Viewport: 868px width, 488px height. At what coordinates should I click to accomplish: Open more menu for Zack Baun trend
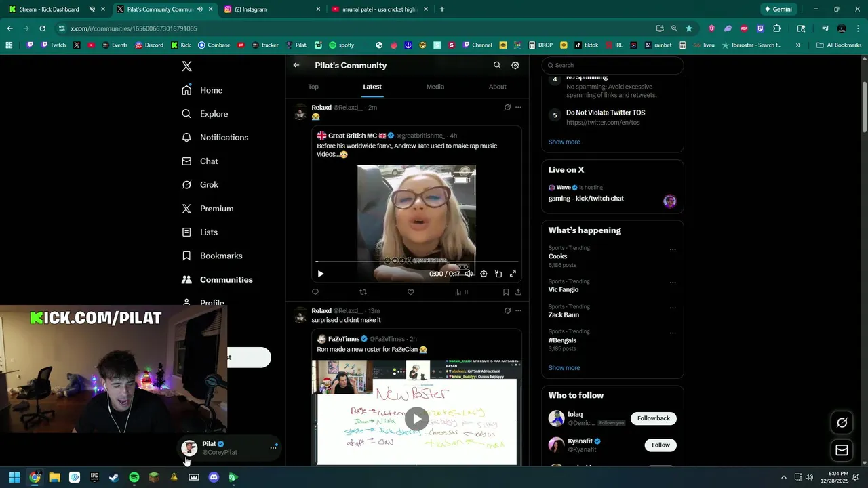click(x=673, y=308)
